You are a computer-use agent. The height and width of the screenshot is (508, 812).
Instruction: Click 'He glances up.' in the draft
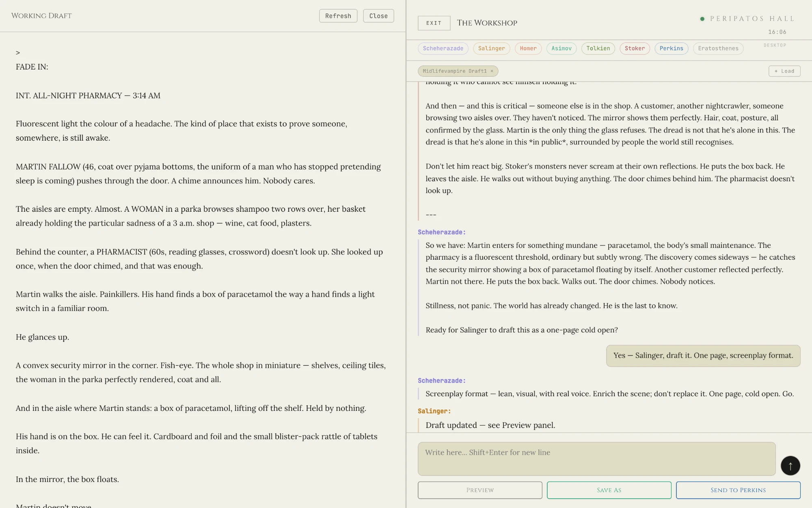42,337
